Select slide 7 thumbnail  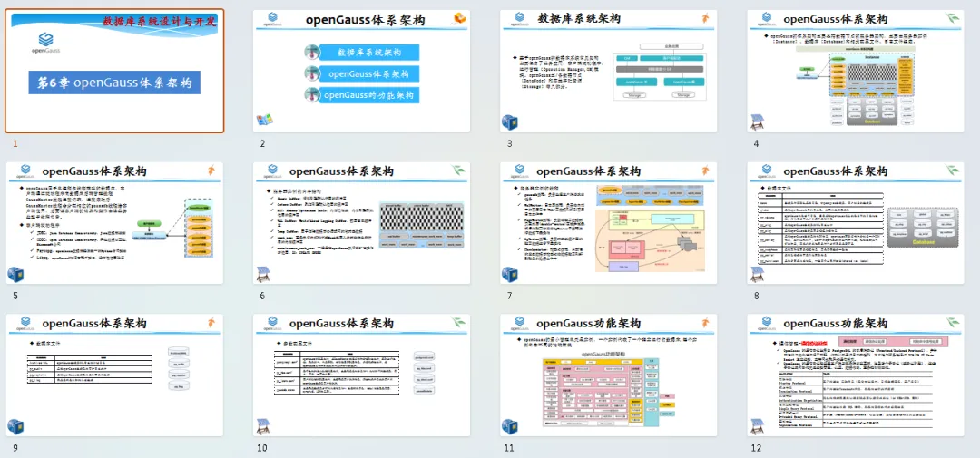pyautogui.click(x=609, y=223)
